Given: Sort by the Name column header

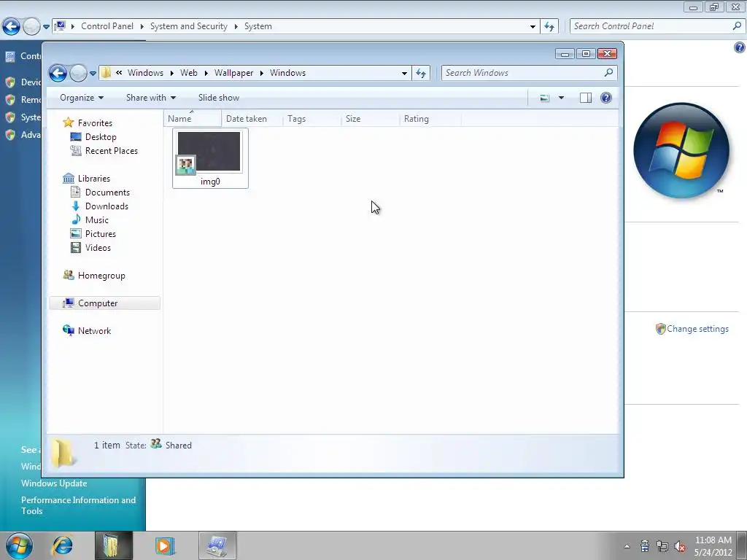Looking at the screenshot, I should tap(193, 119).
